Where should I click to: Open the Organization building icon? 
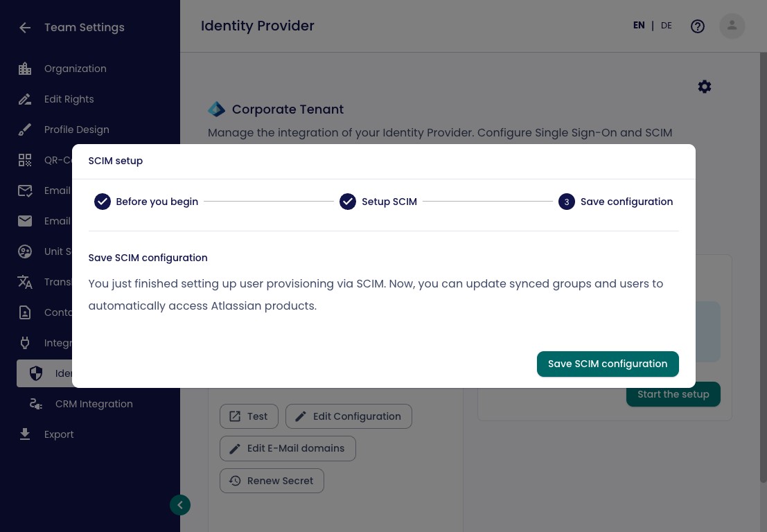pos(25,69)
